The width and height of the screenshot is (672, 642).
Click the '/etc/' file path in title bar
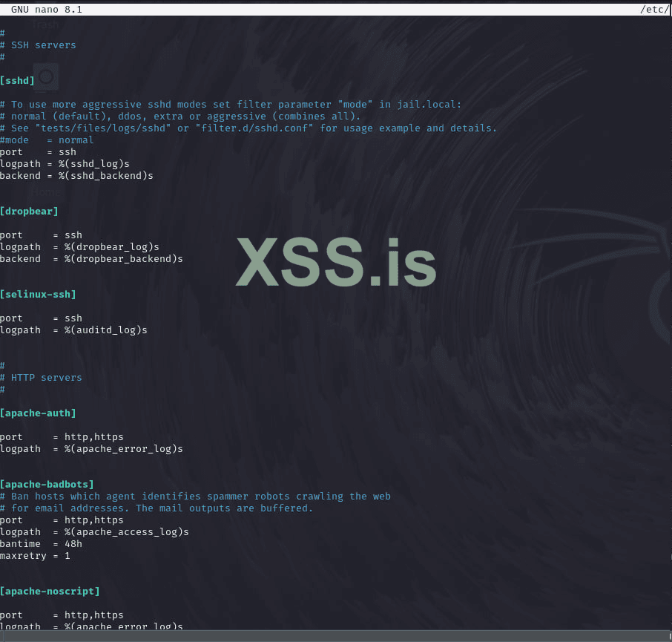(655, 10)
